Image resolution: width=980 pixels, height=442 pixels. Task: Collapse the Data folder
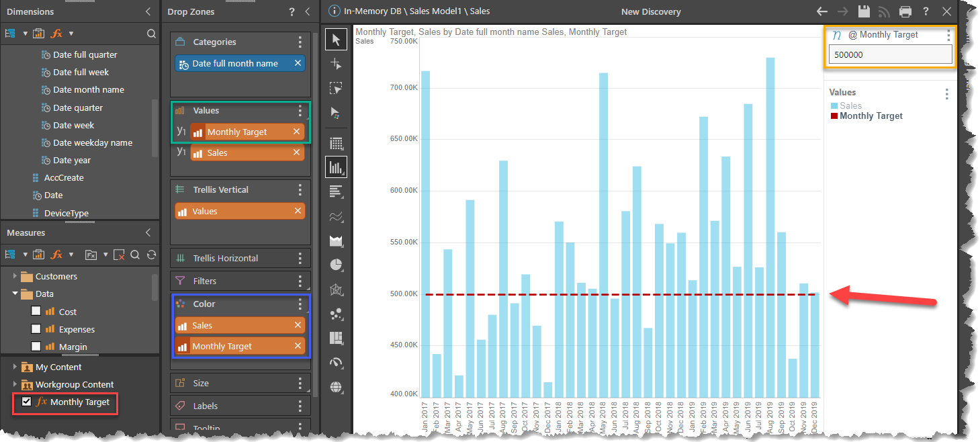click(x=15, y=294)
